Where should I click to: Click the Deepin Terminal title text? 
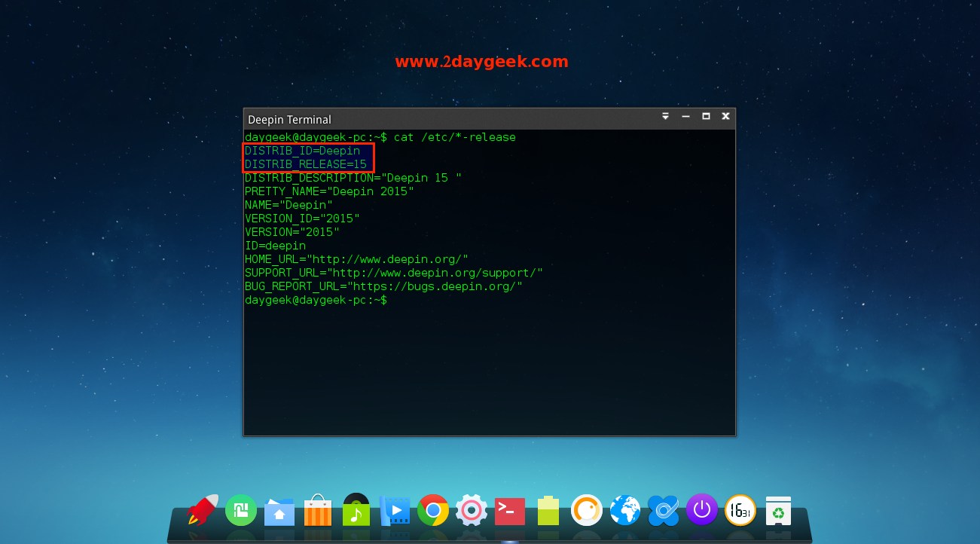click(x=289, y=120)
